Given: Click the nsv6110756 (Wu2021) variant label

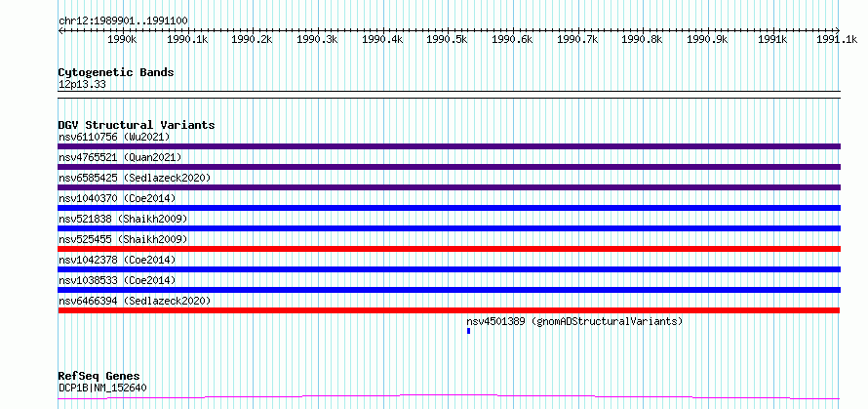Looking at the screenshot, I should click(114, 137).
